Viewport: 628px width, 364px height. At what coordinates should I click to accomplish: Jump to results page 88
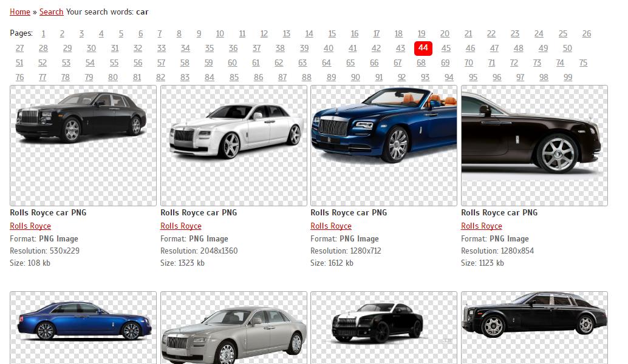pyautogui.click(x=307, y=77)
